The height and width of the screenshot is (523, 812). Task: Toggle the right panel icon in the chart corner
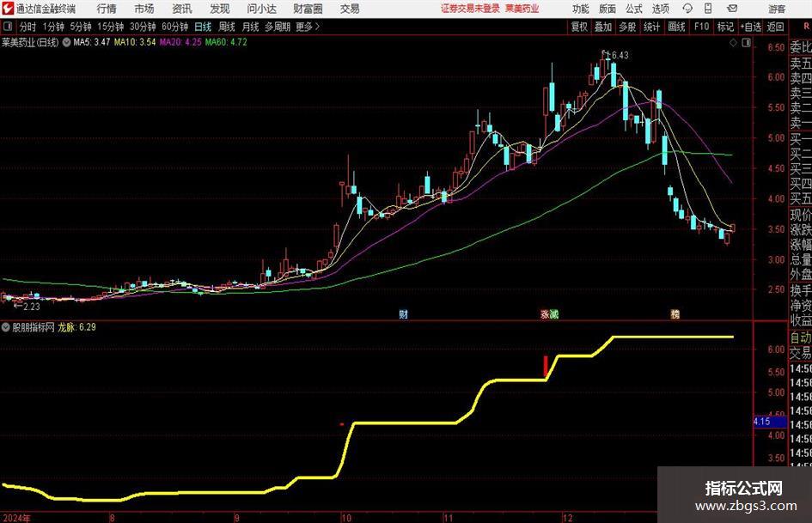(746, 43)
